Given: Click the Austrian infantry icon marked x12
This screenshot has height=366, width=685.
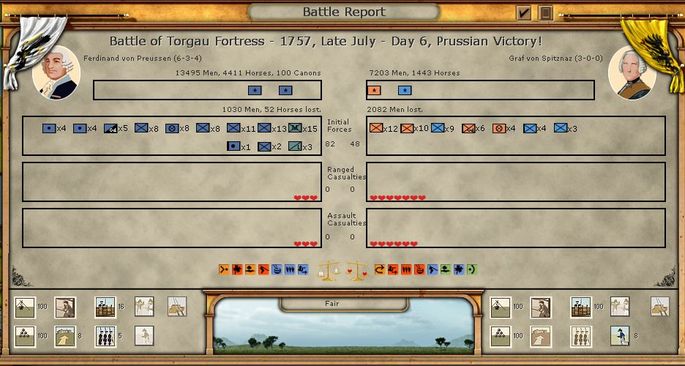Looking at the screenshot, I should [x=376, y=128].
